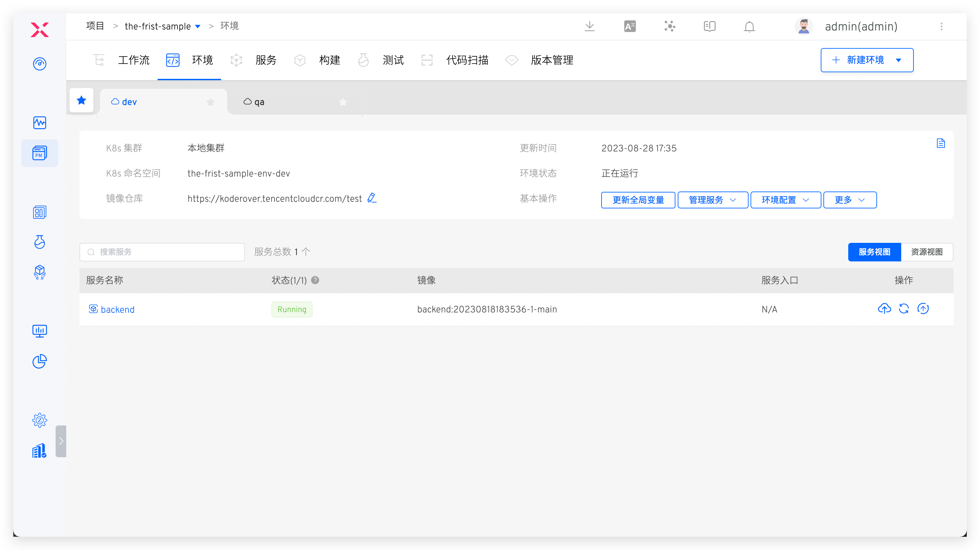This screenshot has height=550, width=980.
Task: Click the download icon in header
Action: pos(589,26)
